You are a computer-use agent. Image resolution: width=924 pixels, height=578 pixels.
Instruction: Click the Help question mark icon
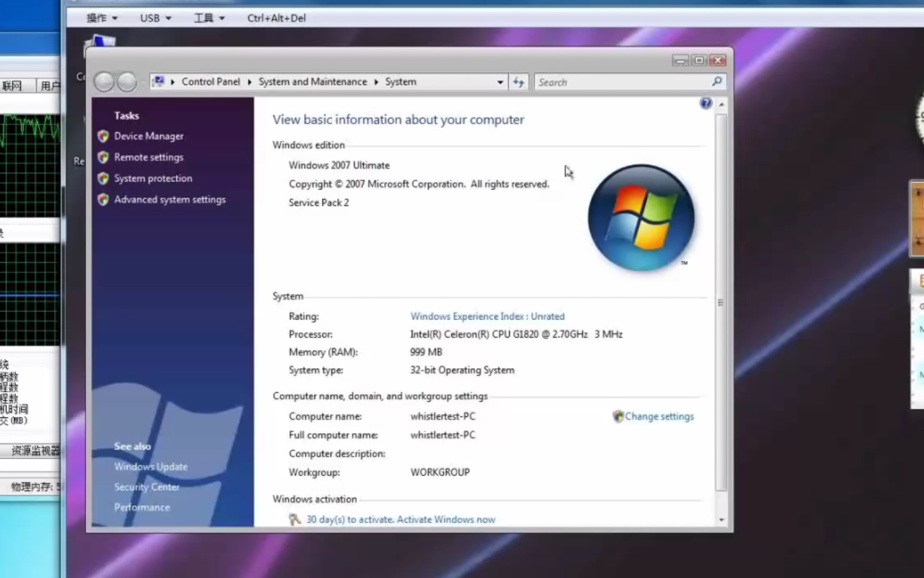(706, 103)
